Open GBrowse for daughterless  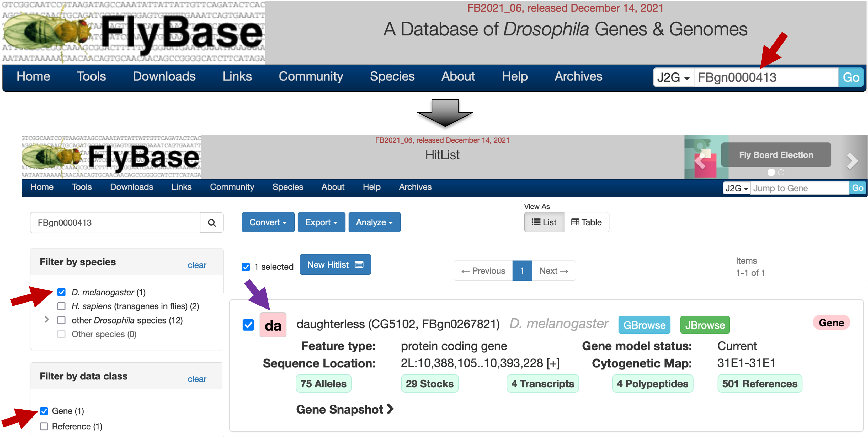point(644,325)
